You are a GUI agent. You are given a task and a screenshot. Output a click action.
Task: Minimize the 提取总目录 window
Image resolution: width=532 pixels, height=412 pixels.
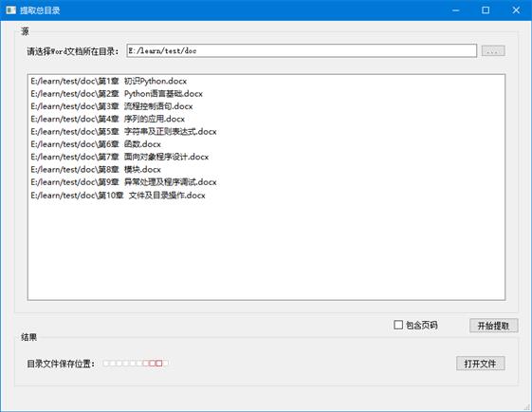(455, 10)
